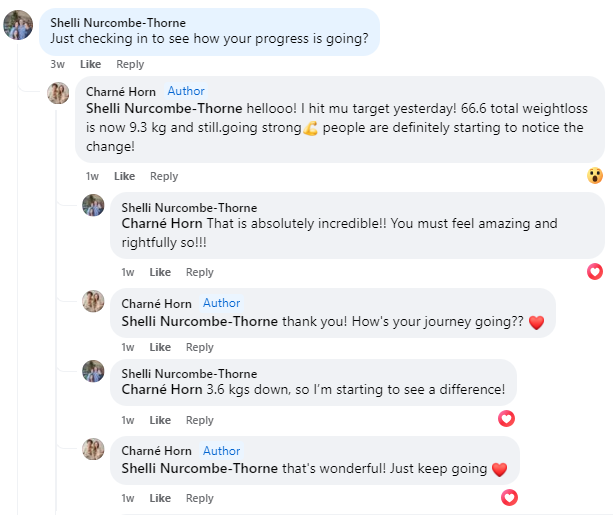Like the 'Just checking in' comment
The width and height of the screenshot is (613, 515).
pyautogui.click(x=90, y=64)
